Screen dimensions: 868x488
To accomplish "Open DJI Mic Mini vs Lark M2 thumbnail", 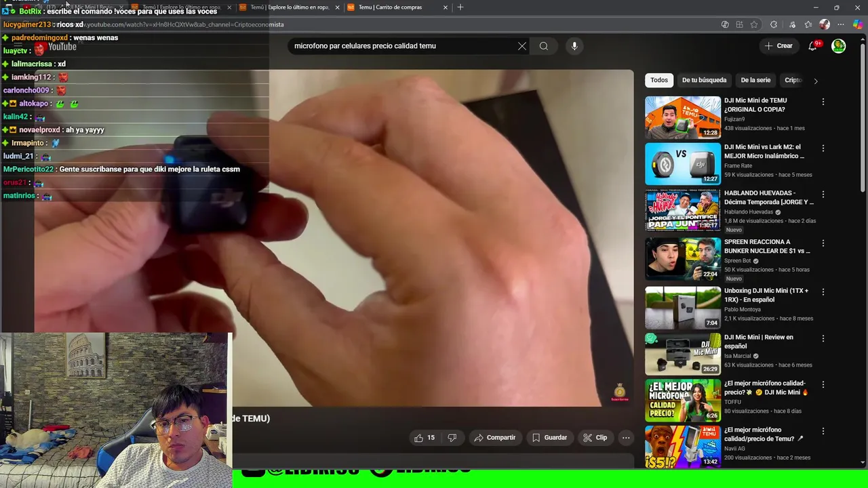I will [x=683, y=163].
